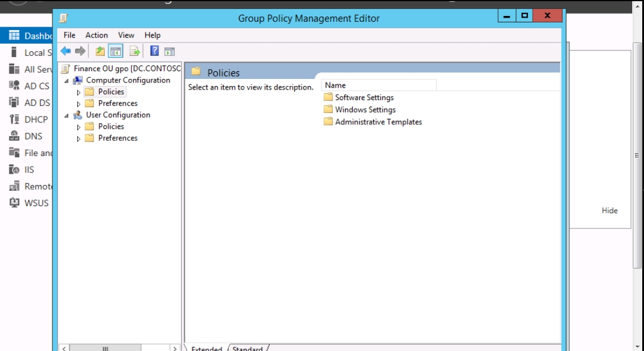Expand Policies under User Configuration
The height and width of the screenshot is (351, 644).
pyautogui.click(x=78, y=127)
